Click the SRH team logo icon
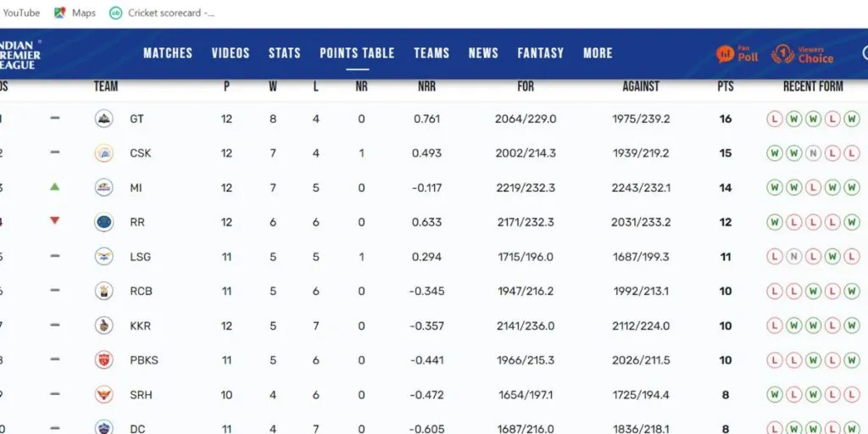Viewport: 868px width, 434px height. 103,395
